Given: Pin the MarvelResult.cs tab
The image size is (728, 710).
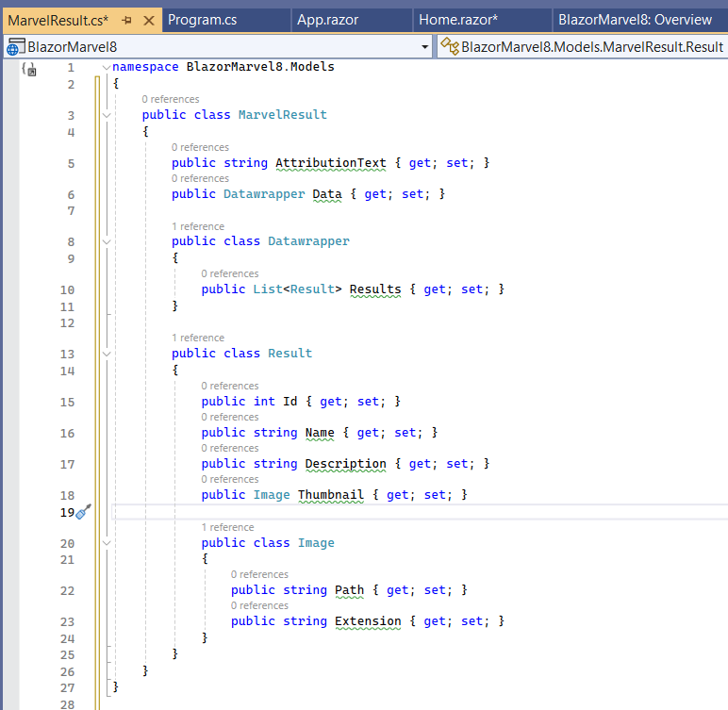Looking at the screenshot, I should pos(126,21).
